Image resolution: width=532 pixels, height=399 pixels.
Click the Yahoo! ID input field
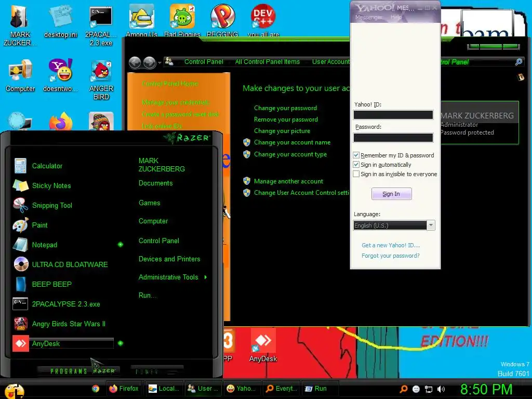tap(393, 115)
